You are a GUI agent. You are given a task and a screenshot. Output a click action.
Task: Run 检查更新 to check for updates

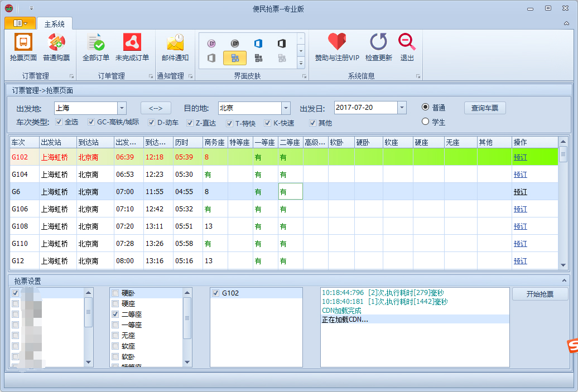pos(378,48)
